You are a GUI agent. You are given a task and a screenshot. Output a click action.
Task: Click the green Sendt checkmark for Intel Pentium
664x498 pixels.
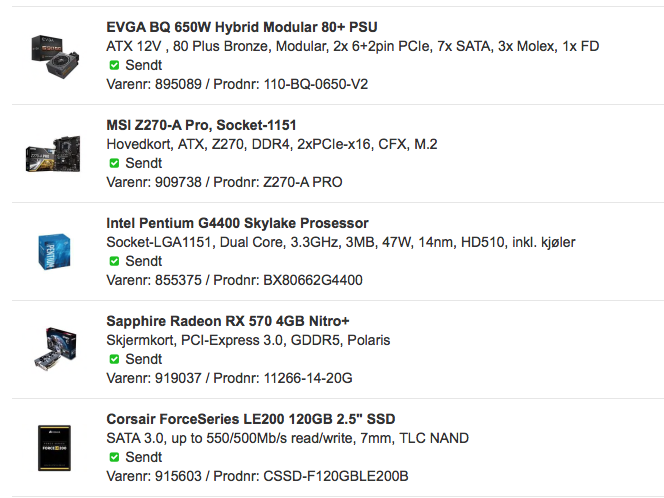[114, 261]
